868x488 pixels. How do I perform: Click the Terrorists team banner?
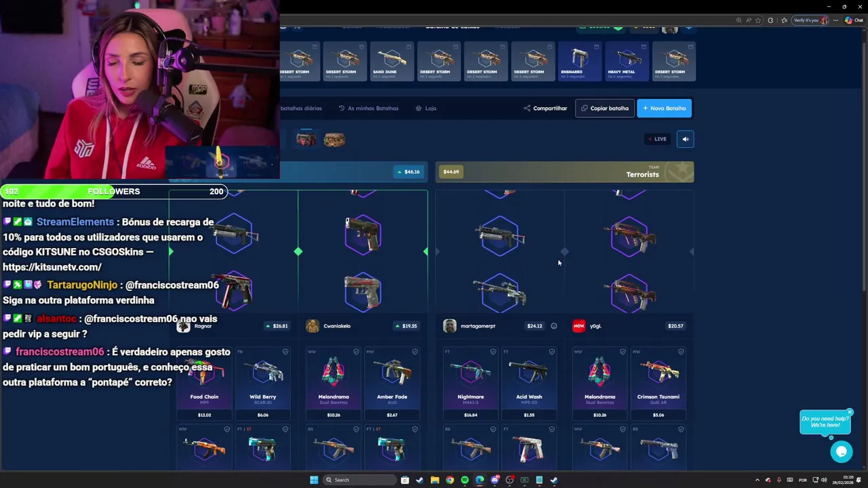[x=564, y=172]
